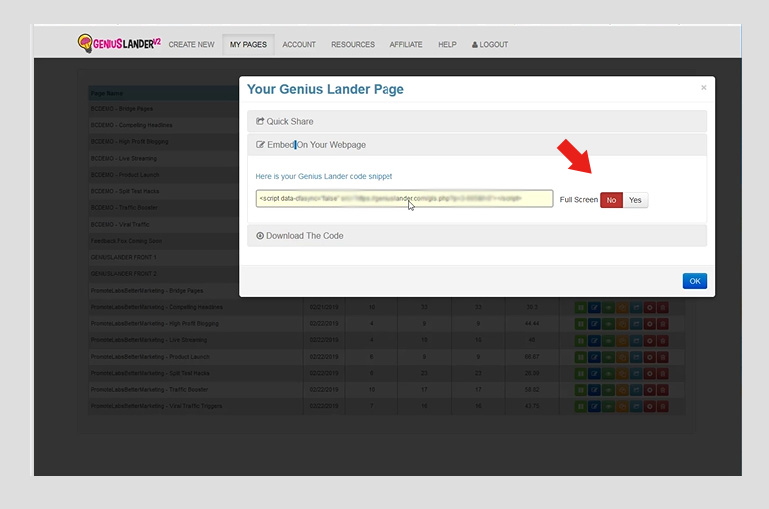Click the 44.44 value in High Profit Blogging row
Image resolution: width=769 pixels, height=509 pixels.
pyautogui.click(x=532, y=324)
